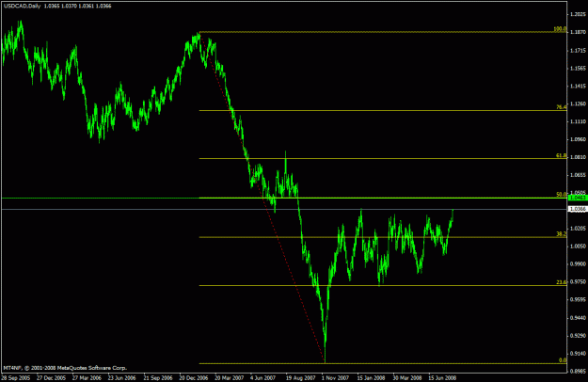588x382 pixels.
Task: Click the green 1.0463 price tag
Action: tap(578, 198)
